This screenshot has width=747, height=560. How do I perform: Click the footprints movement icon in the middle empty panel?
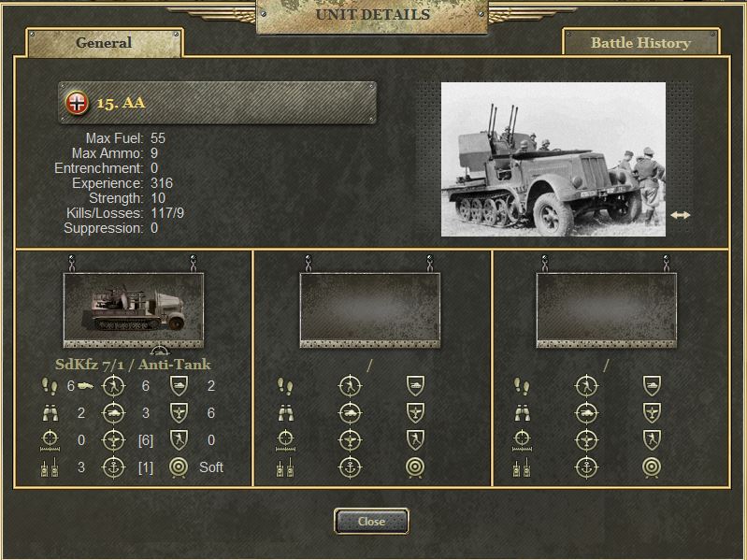[x=285, y=386]
